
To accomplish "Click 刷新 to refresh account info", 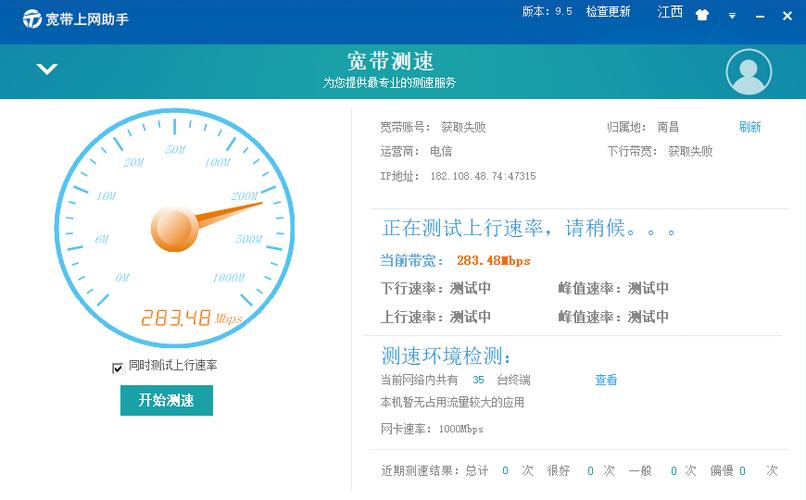I will click(749, 127).
